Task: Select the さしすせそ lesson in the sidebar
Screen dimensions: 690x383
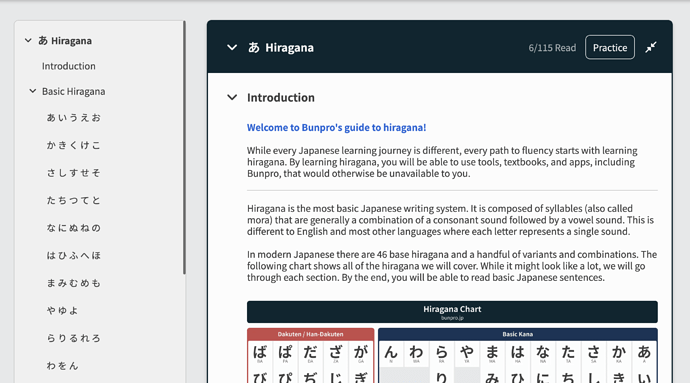Action: tap(73, 173)
